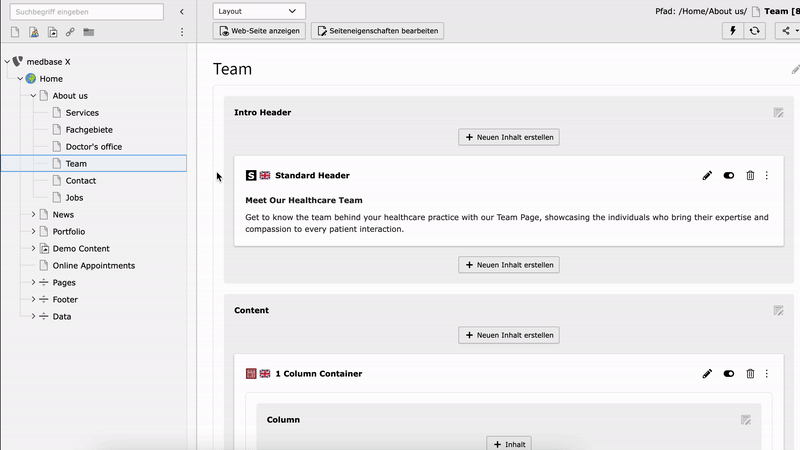Viewport: 800px width, 450px height.
Task: Click the 1 Column Container type icon
Action: point(251,374)
